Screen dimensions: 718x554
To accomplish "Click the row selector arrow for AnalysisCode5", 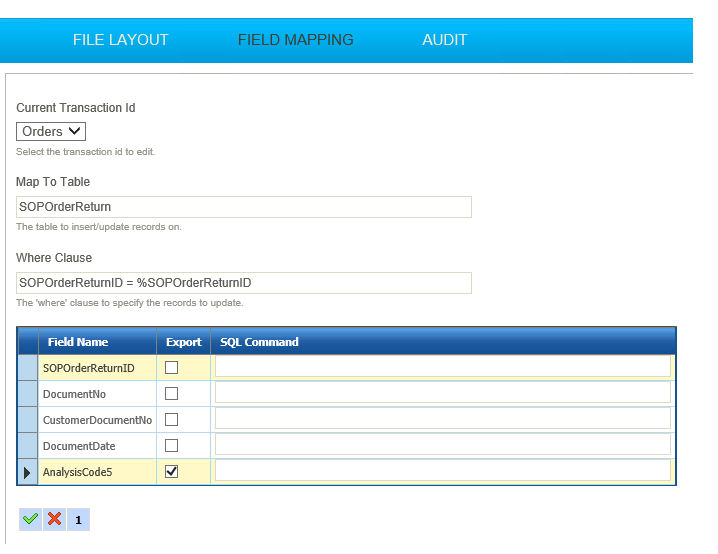I will pos(27,472).
